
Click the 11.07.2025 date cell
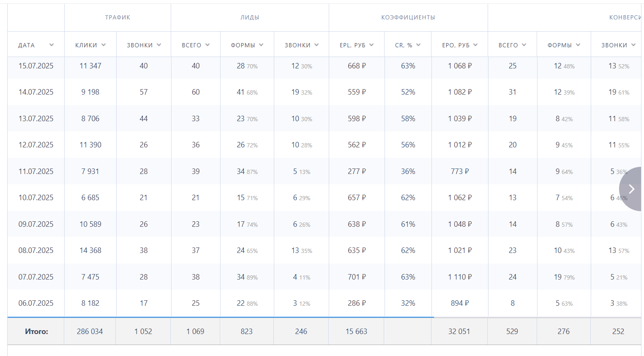pos(36,171)
